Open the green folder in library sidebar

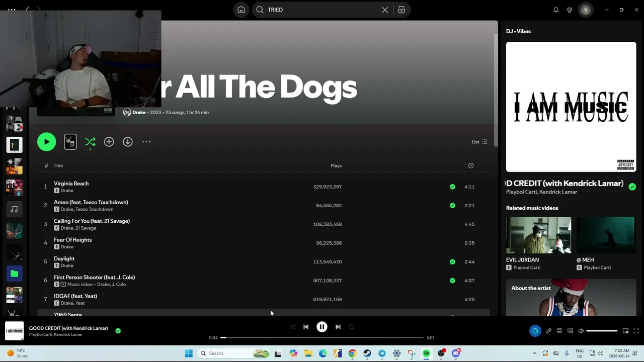coord(14,274)
